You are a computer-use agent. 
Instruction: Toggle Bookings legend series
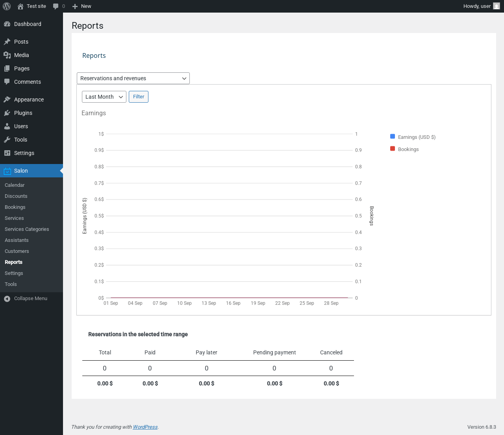coord(408,149)
